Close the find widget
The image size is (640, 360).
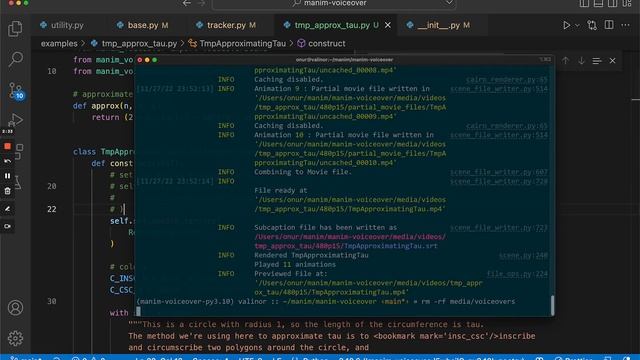tap(613, 61)
